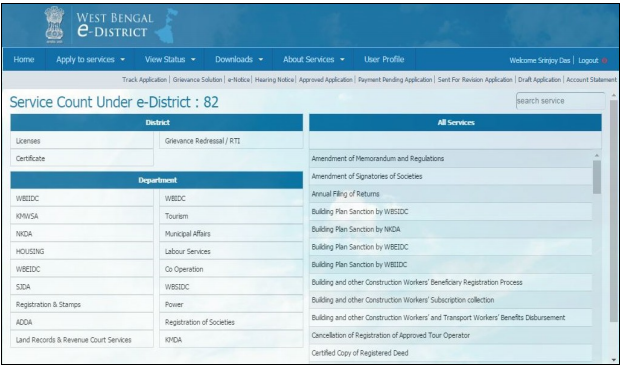
Task: Open the Home menu item
Action: pyautogui.click(x=24, y=60)
